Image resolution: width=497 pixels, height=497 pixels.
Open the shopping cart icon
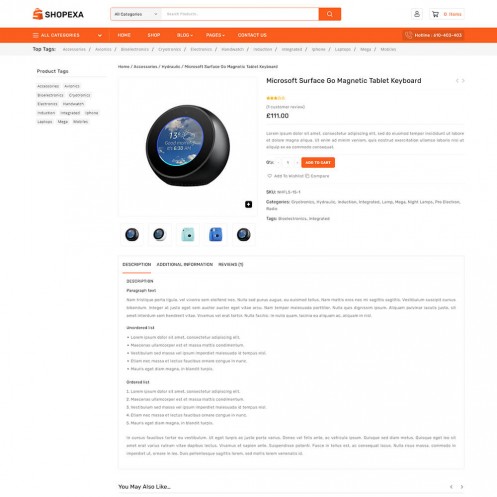435,14
